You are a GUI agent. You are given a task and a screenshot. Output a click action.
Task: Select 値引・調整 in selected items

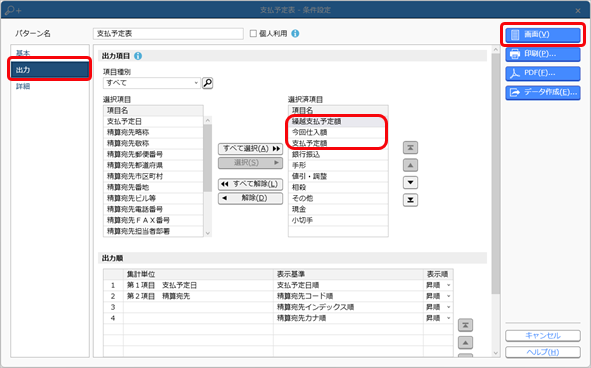tap(338, 176)
